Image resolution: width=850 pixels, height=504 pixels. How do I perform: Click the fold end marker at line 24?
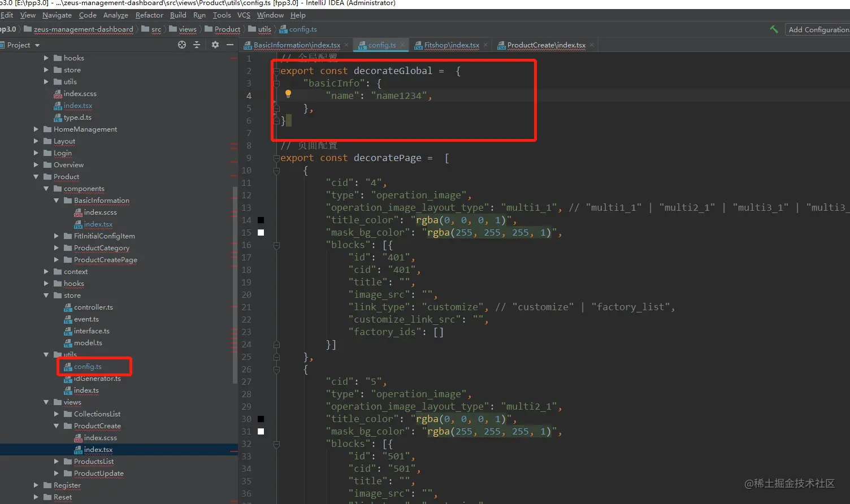click(x=277, y=345)
